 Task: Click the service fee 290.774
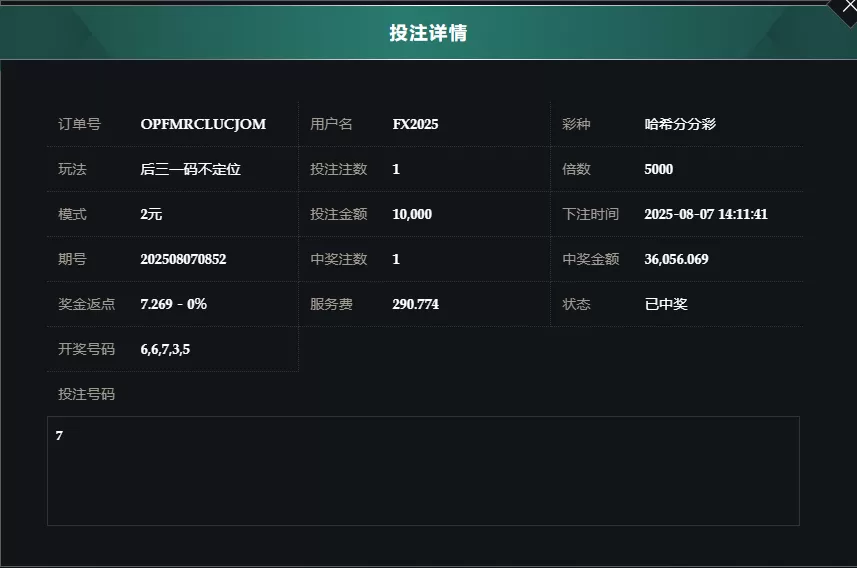(415, 304)
